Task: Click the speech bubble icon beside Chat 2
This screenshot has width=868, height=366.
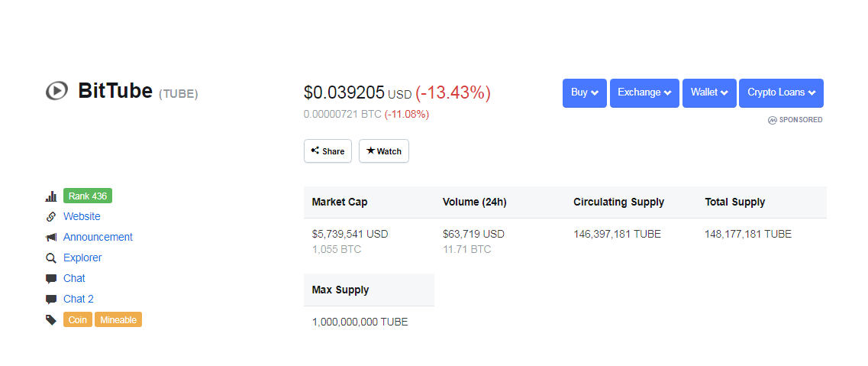Action: point(51,300)
